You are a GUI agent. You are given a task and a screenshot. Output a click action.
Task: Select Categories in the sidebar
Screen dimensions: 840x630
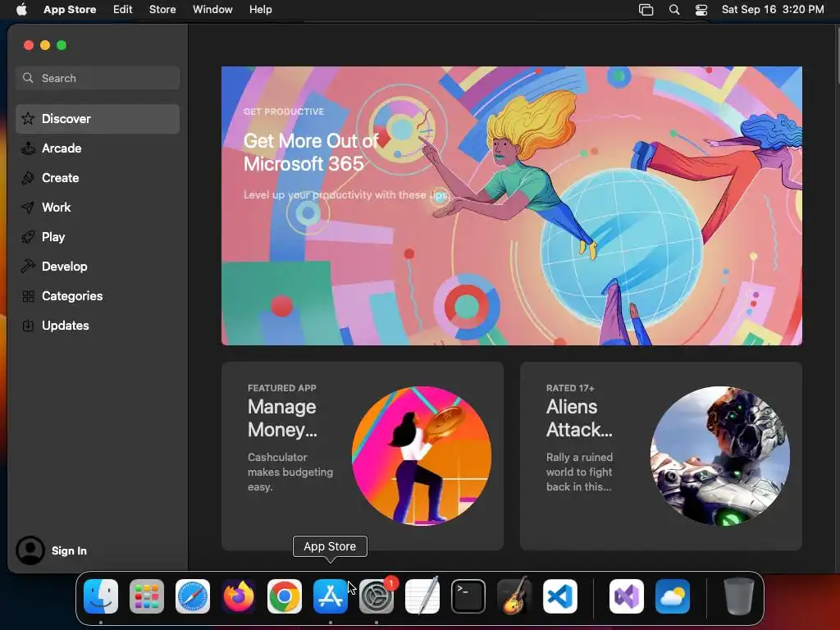(98, 295)
